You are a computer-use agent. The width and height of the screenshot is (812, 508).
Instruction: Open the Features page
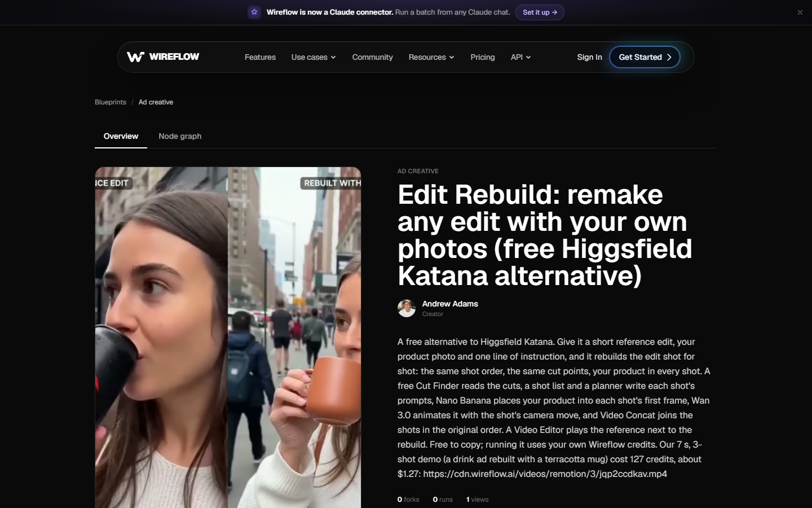coord(260,57)
